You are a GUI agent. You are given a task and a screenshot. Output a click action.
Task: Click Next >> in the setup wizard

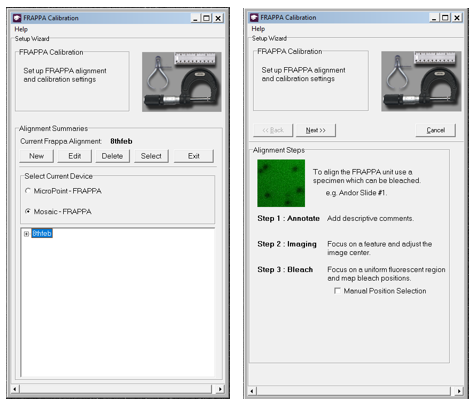pos(316,130)
